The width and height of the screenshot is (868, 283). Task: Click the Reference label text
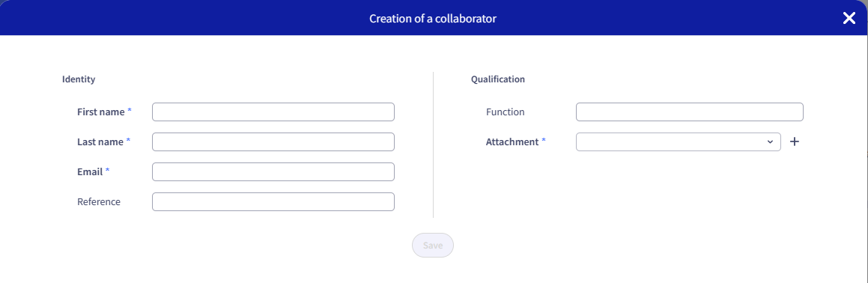coord(99,201)
